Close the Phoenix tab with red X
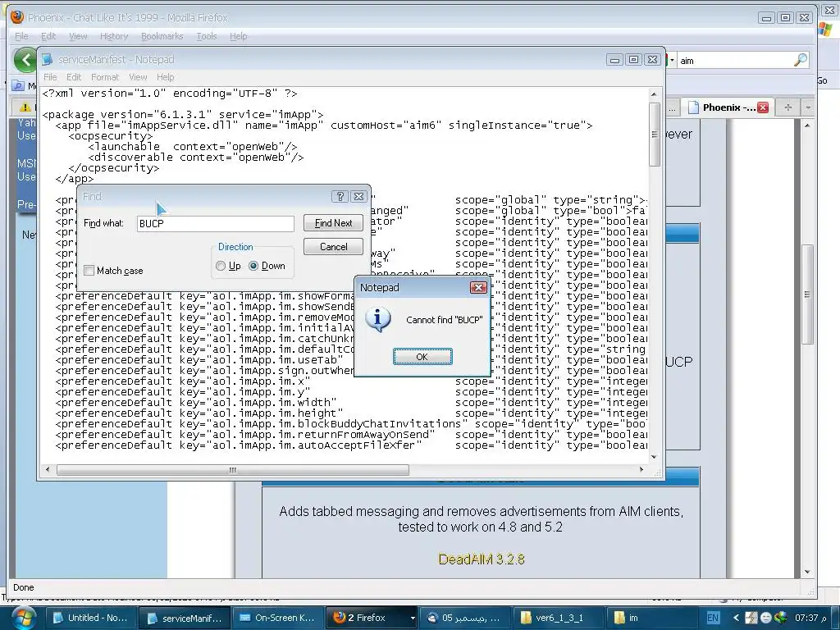This screenshot has width=840, height=630. tap(763, 107)
